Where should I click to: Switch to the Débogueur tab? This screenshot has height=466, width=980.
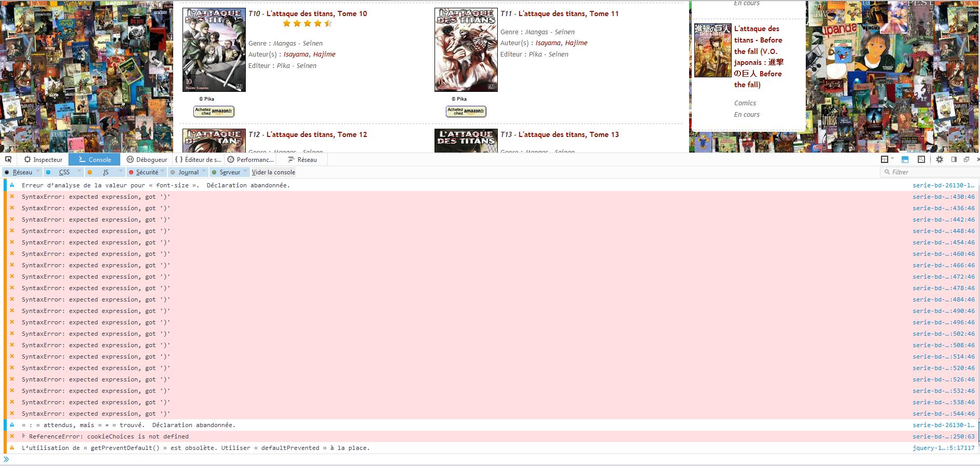tap(147, 159)
